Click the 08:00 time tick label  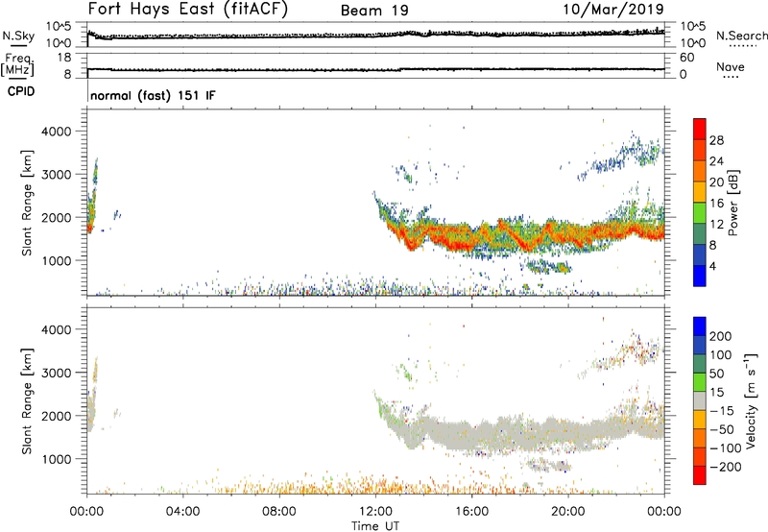click(x=279, y=512)
